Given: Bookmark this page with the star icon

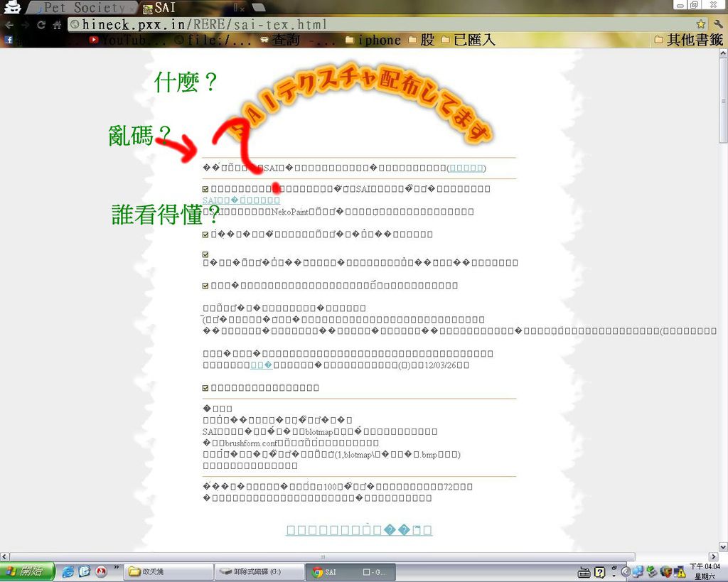Looking at the screenshot, I should click(x=700, y=23).
